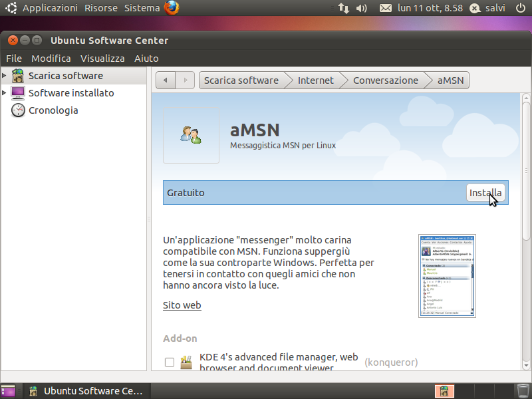Open the volume speaker indicator
532x399 pixels.
click(x=361, y=8)
